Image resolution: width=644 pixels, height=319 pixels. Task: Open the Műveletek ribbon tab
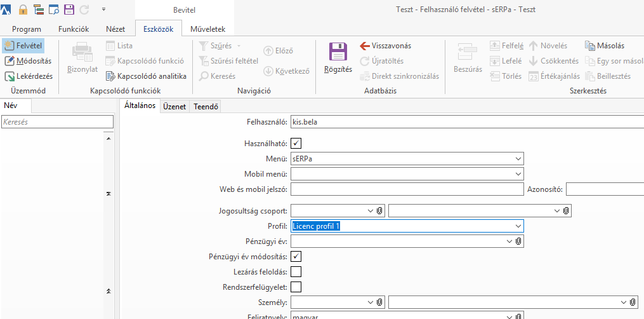[x=207, y=29]
